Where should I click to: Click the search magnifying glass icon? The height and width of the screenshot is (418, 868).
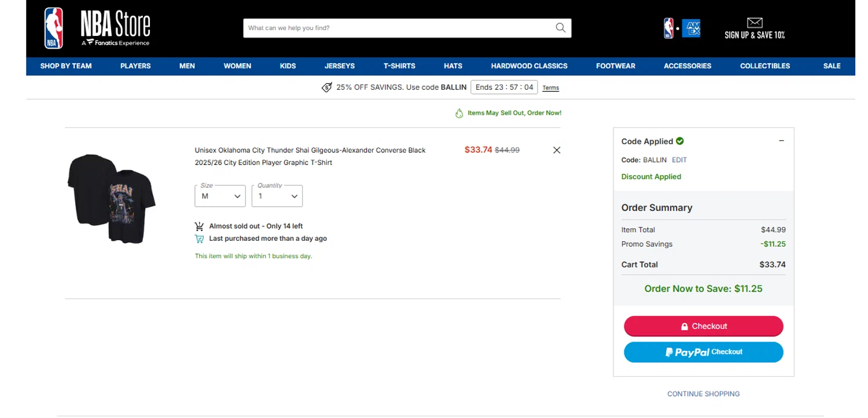[560, 28]
